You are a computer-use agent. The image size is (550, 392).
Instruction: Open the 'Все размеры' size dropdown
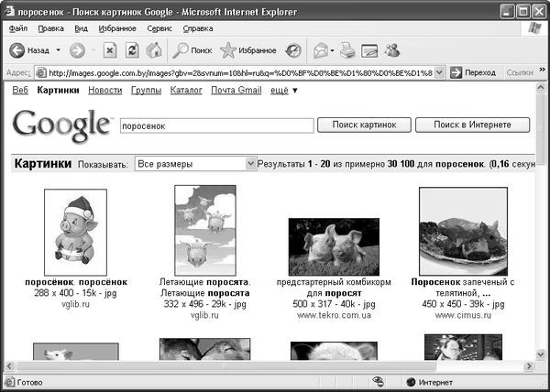250,164
